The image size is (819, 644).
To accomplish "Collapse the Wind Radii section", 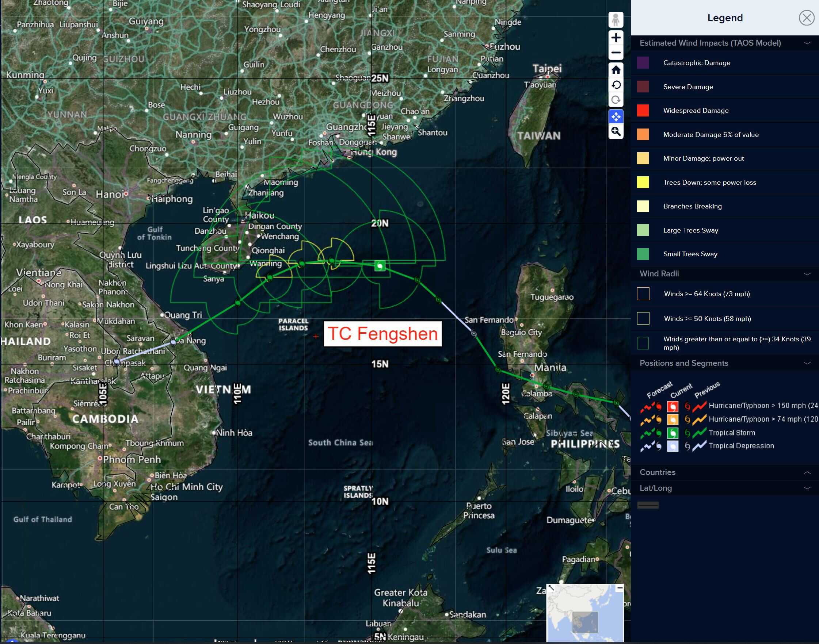I will (x=807, y=274).
